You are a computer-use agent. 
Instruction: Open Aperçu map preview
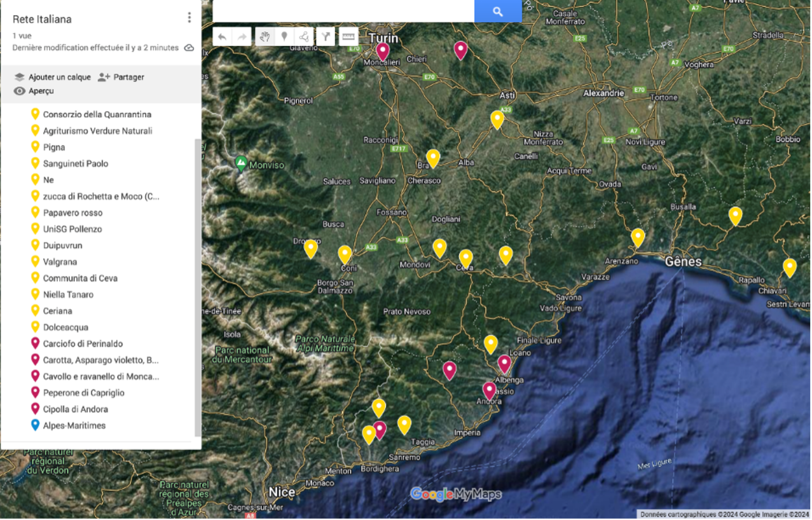pos(34,91)
